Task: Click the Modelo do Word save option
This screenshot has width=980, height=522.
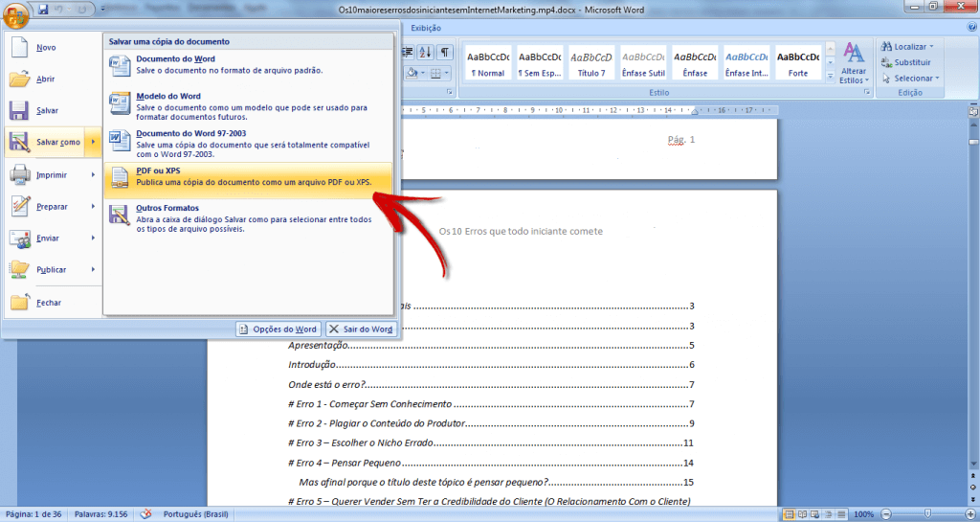Action: [249, 106]
